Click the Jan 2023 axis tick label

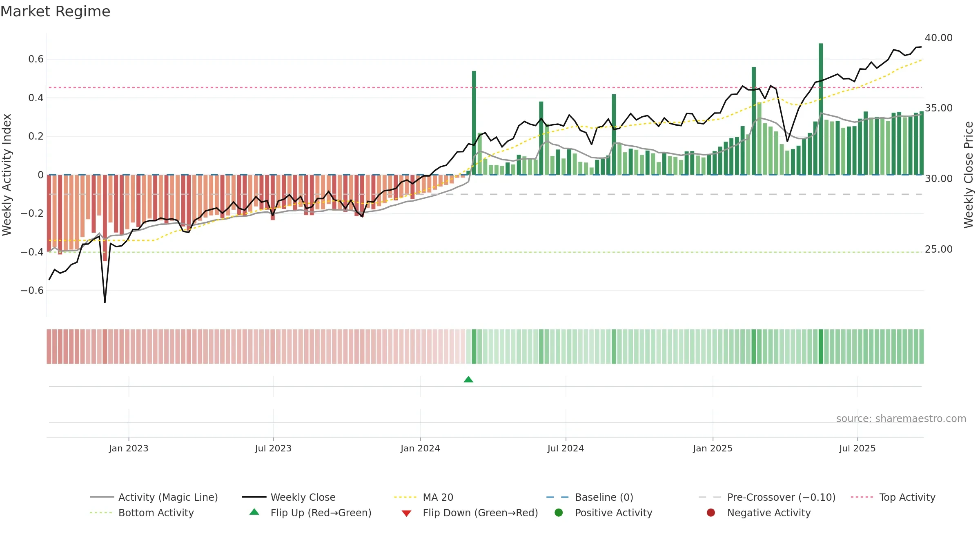point(129,448)
